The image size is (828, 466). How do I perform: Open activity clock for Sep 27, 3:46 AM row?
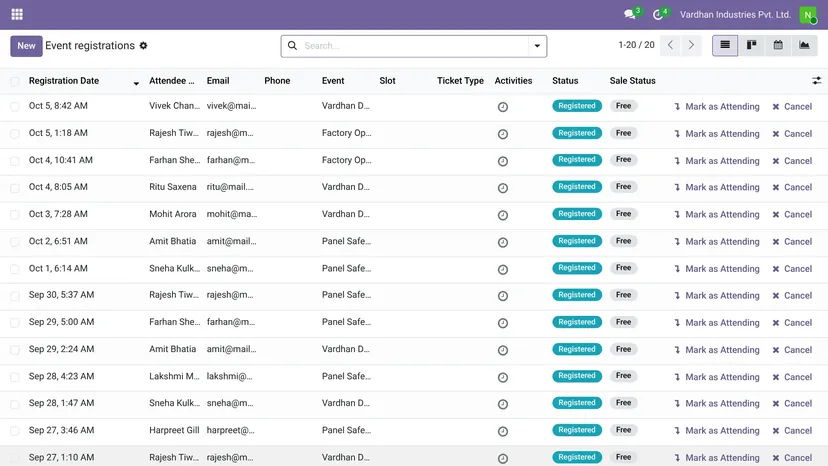click(503, 431)
